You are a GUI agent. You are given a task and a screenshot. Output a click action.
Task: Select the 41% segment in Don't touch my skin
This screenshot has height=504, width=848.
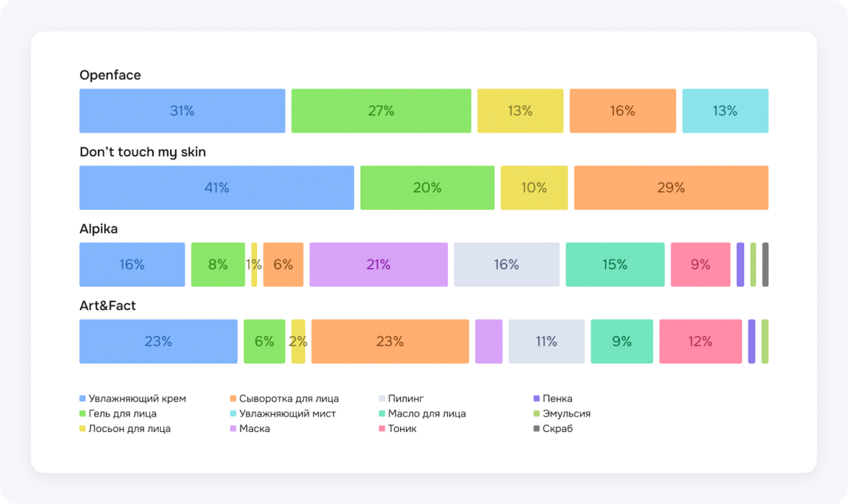coord(216,188)
